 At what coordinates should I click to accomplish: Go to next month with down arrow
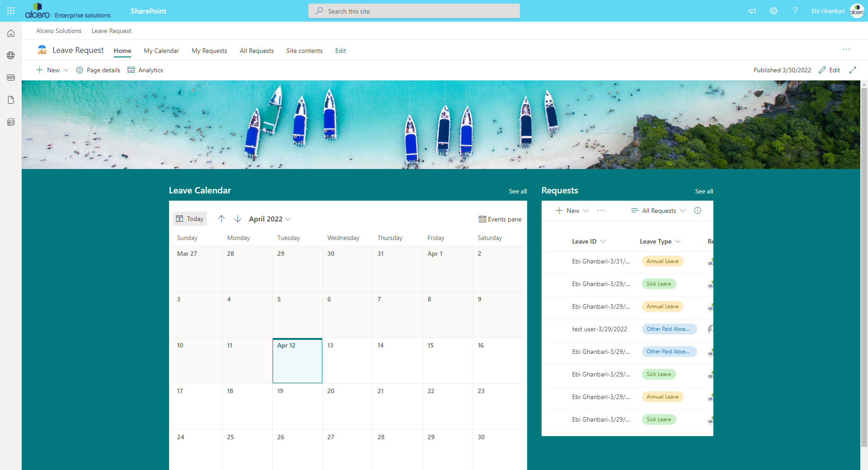pyautogui.click(x=238, y=219)
